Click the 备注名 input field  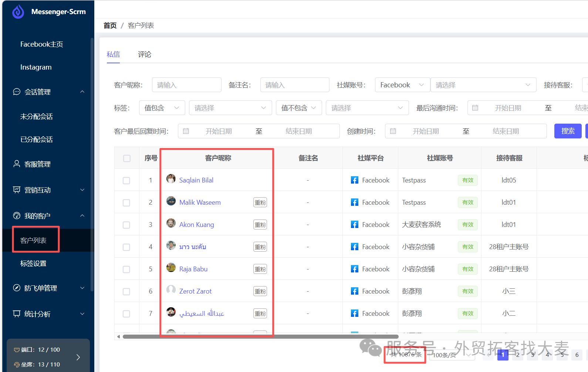click(x=295, y=85)
